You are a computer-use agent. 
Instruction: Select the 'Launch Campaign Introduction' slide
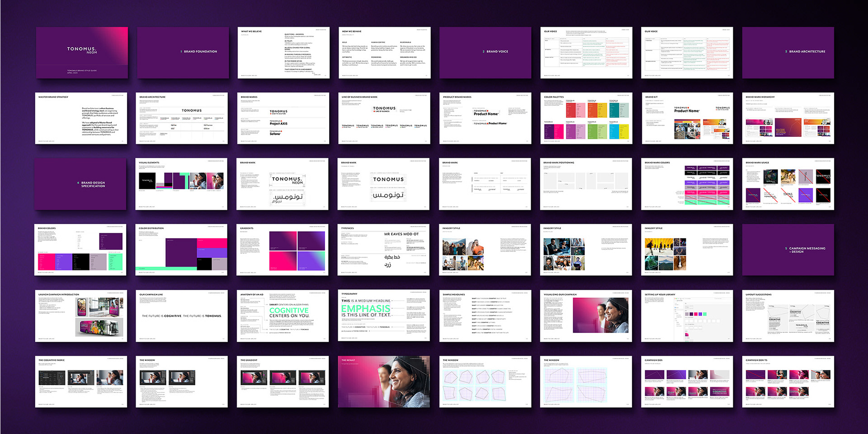pos(81,316)
